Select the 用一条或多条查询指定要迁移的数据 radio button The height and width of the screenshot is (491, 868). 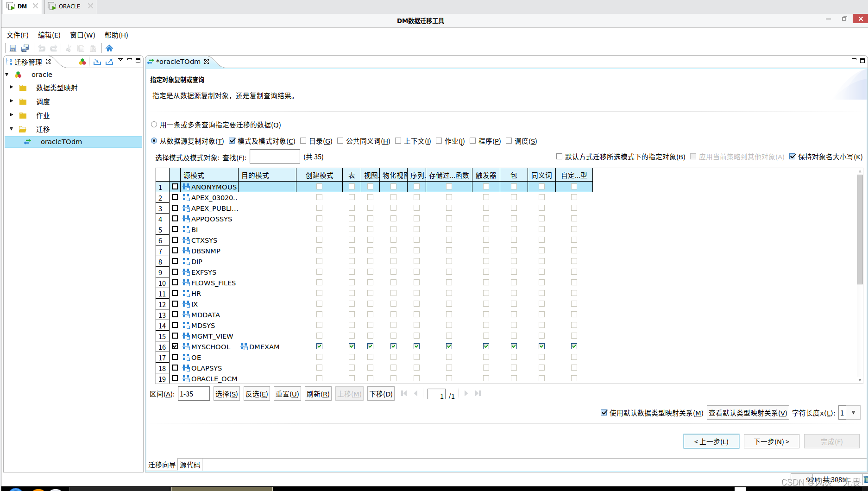(x=153, y=124)
